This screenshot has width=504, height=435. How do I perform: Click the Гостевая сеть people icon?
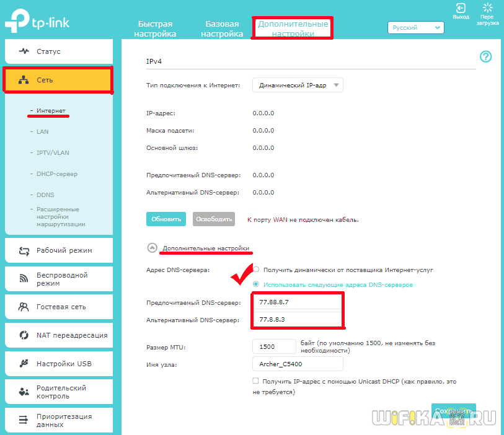coord(24,307)
